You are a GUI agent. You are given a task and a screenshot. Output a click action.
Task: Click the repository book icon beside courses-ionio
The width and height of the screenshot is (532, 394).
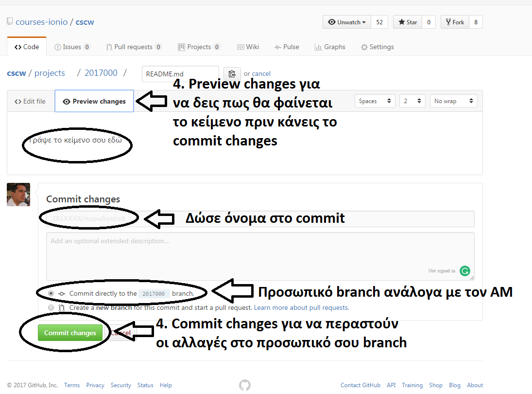10,22
